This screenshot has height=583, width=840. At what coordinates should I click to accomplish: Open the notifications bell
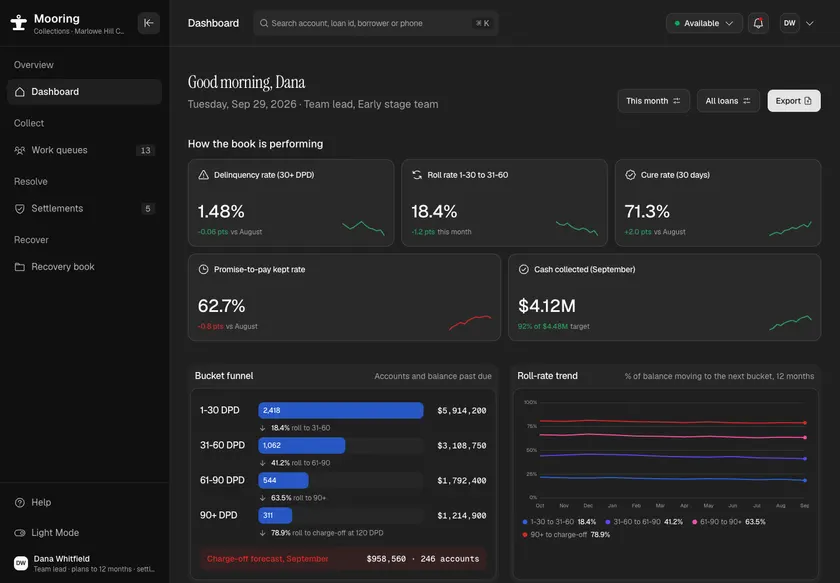point(758,23)
